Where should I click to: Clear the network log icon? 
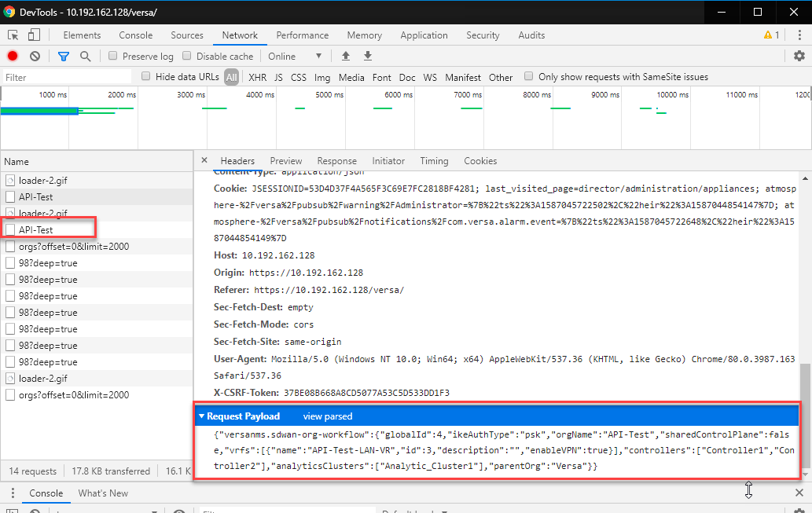coord(35,56)
